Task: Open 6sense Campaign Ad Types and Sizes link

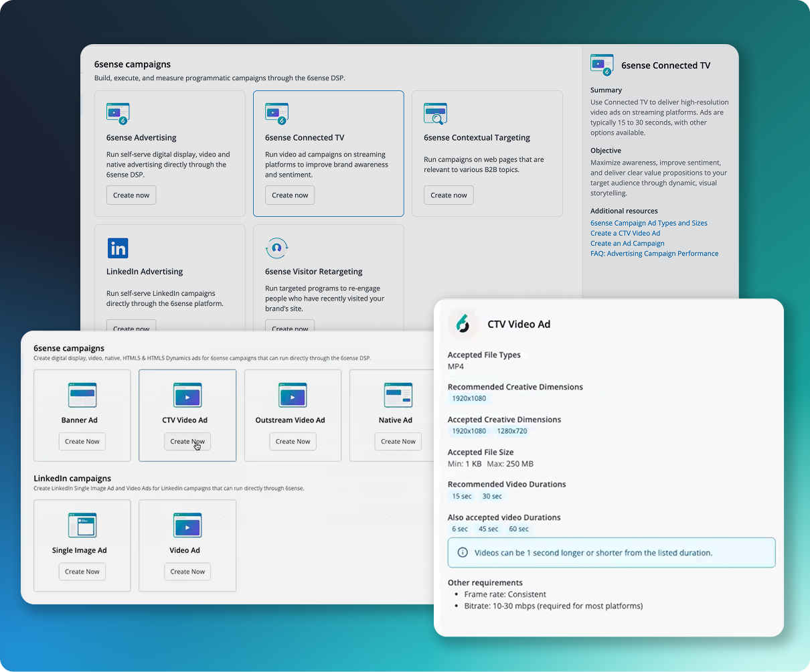Action: (x=649, y=223)
